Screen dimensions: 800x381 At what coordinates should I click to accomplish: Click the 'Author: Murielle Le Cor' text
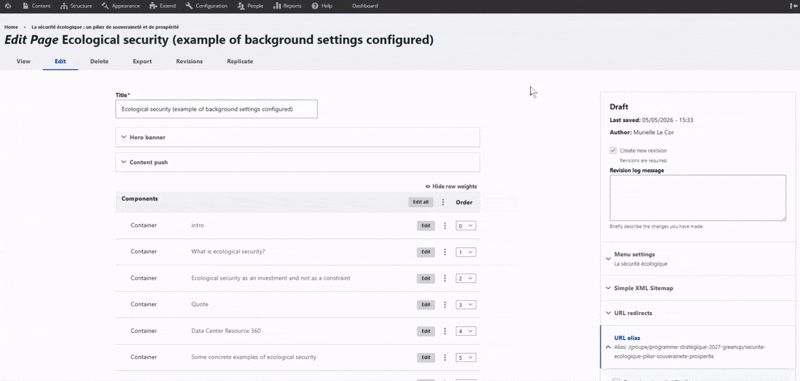click(x=642, y=133)
